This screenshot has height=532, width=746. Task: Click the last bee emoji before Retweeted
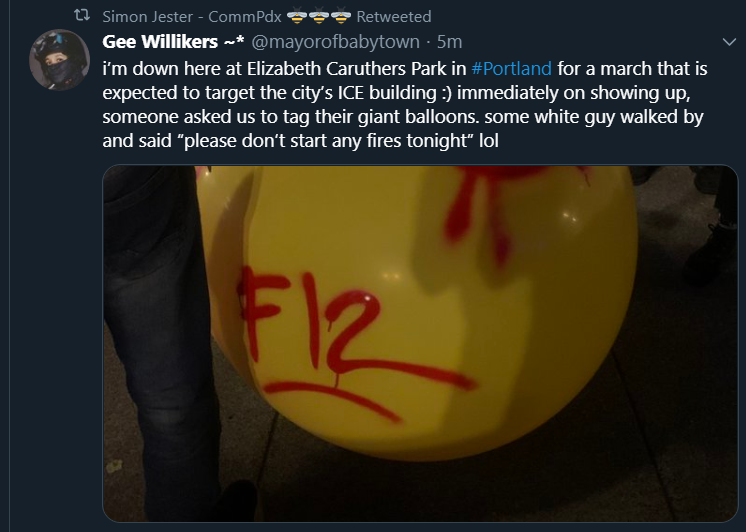(341, 16)
